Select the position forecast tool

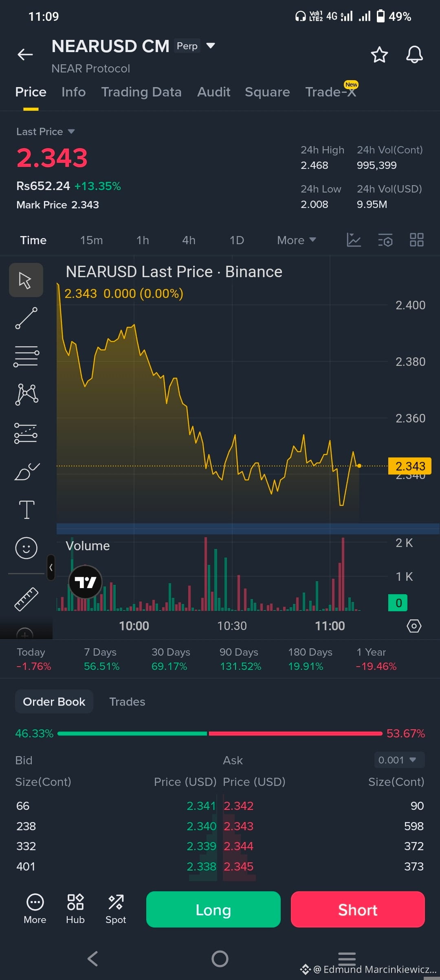pyautogui.click(x=26, y=433)
